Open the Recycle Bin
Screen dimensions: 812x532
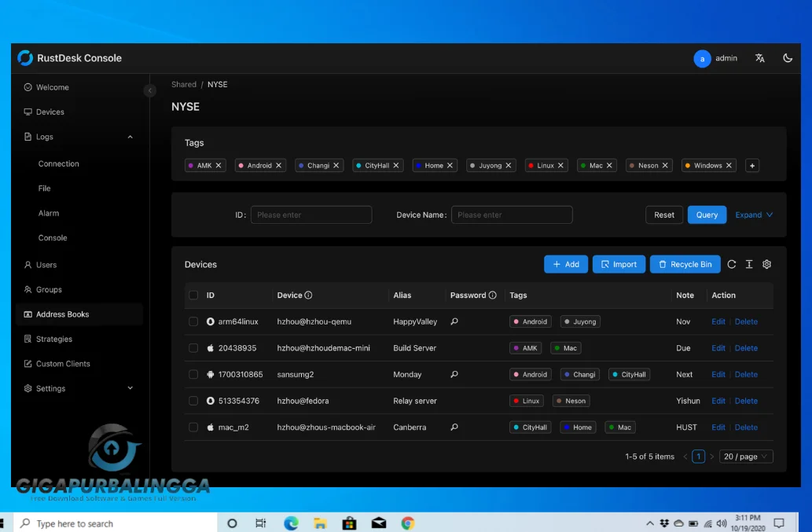click(x=685, y=265)
